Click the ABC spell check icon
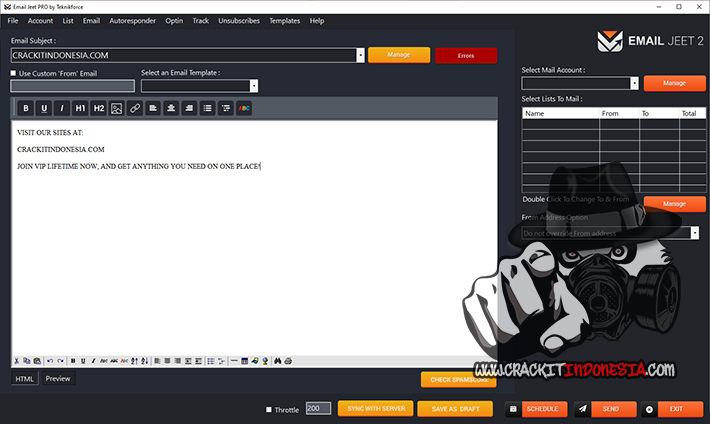 pyautogui.click(x=244, y=108)
